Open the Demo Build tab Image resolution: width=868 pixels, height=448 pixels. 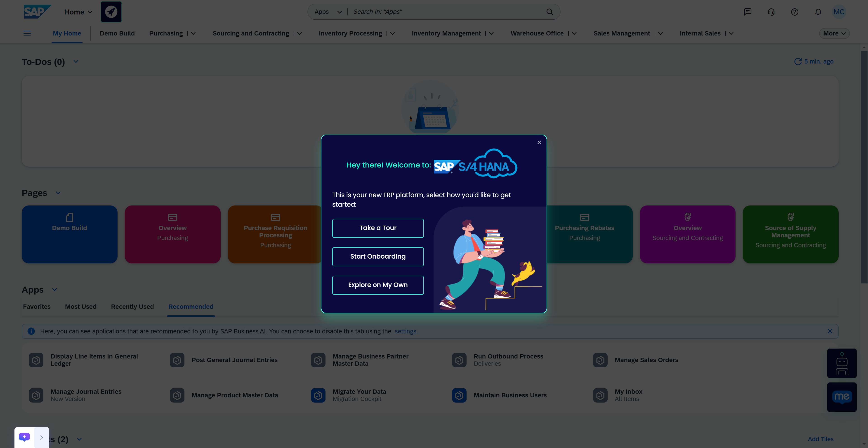tap(117, 33)
